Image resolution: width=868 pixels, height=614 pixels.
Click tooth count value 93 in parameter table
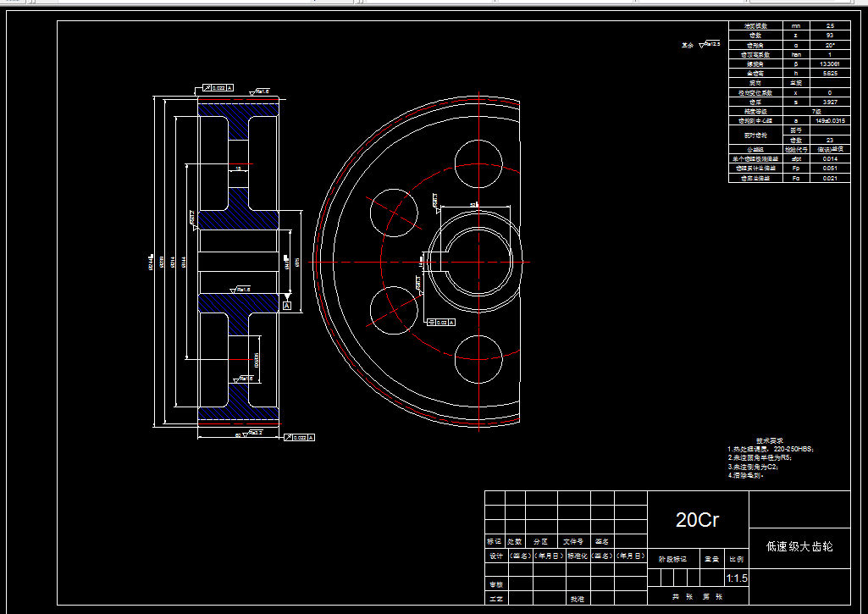pos(830,36)
